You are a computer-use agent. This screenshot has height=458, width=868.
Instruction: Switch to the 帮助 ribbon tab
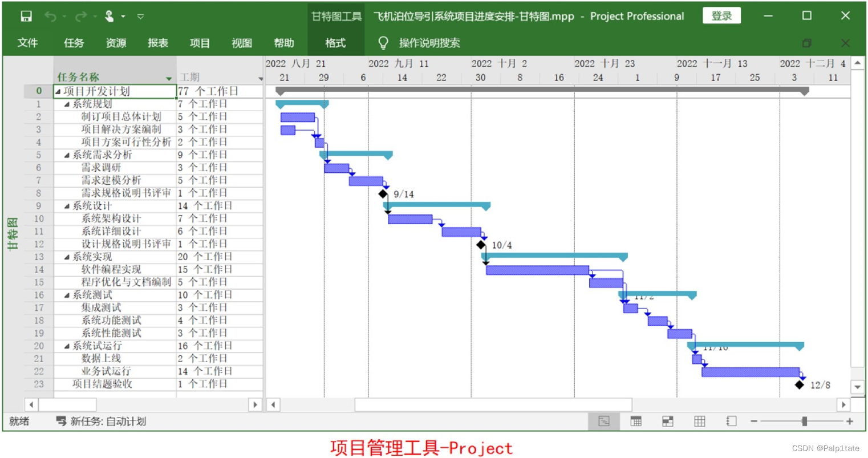click(284, 43)
